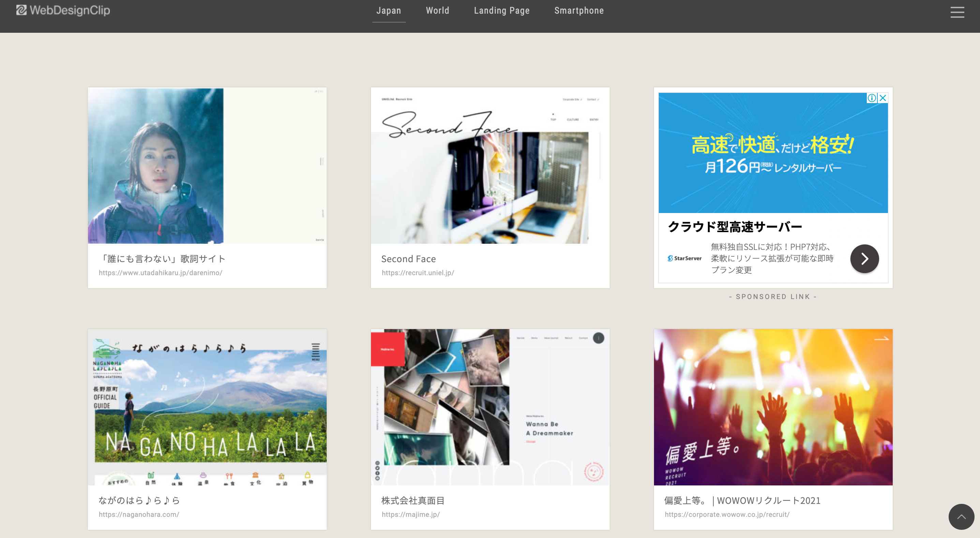Open the naganohara.com URL link
This screenshot has width=980, height=538.
tap(139, 514)
